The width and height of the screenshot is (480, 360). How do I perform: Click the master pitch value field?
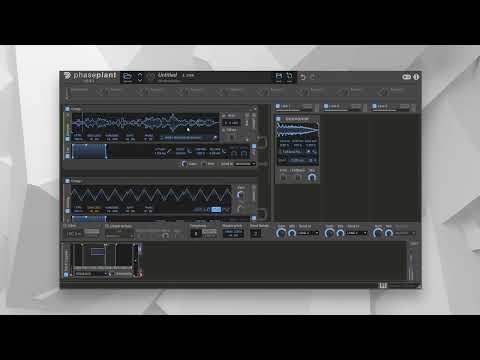(233, 233)
